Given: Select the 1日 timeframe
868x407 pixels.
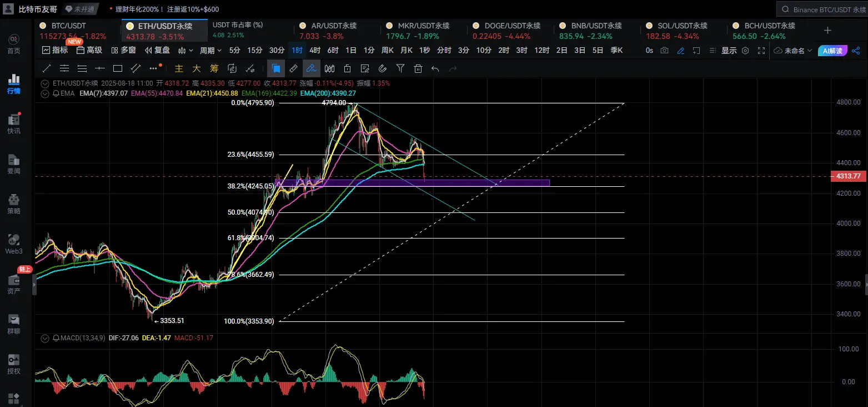Looking at the screenshot, I should pyautogui.click(x=351, y=50).
